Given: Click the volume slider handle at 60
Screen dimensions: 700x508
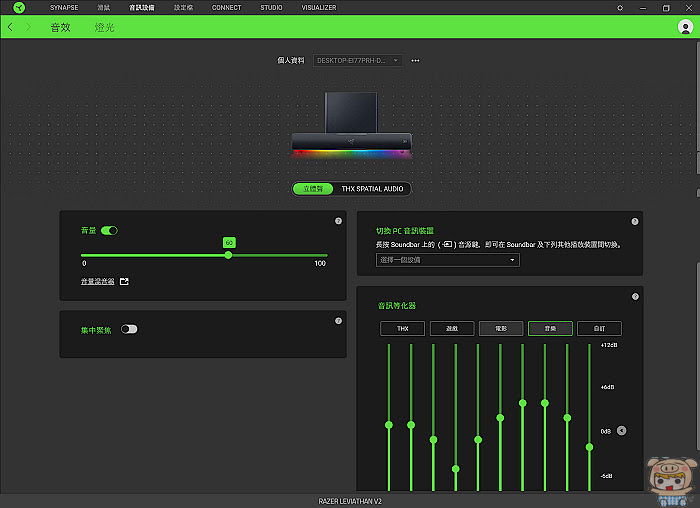Looking at the screenshot, I should tap(228, 255).
